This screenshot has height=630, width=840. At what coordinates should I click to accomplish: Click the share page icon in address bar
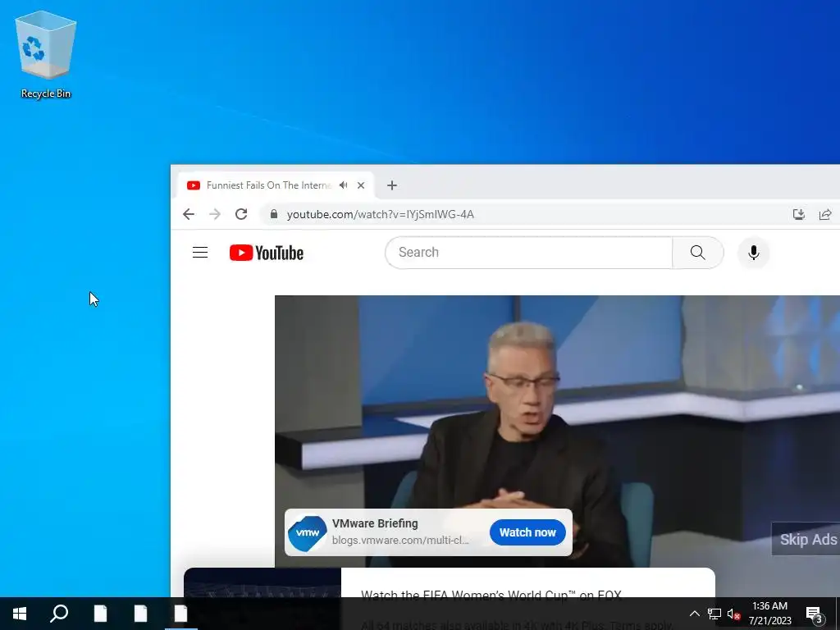point(825,214)
